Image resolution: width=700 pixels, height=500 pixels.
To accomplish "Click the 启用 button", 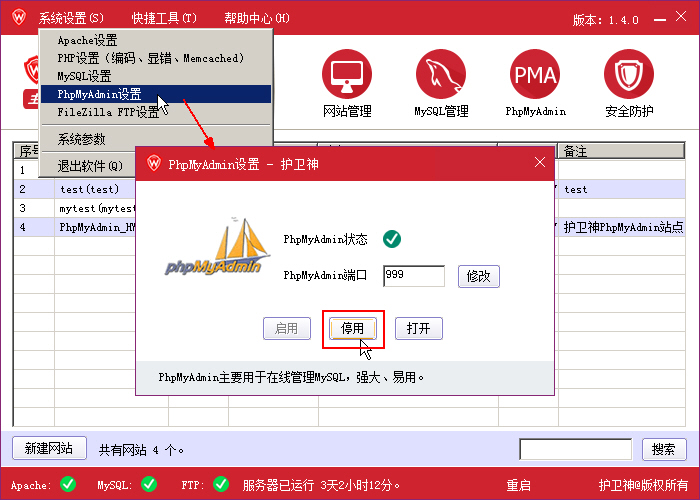I will pyautogui.click(x=287, y=329).
